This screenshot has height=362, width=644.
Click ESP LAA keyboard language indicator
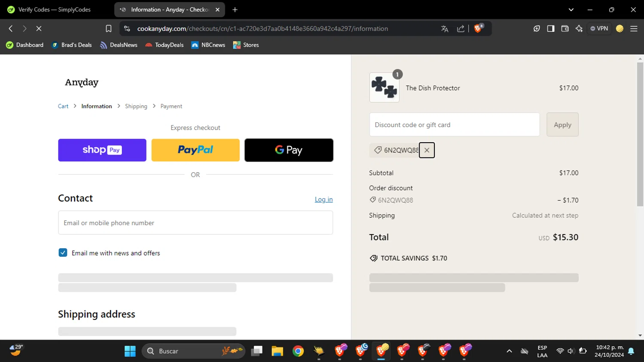pos(542,351)
